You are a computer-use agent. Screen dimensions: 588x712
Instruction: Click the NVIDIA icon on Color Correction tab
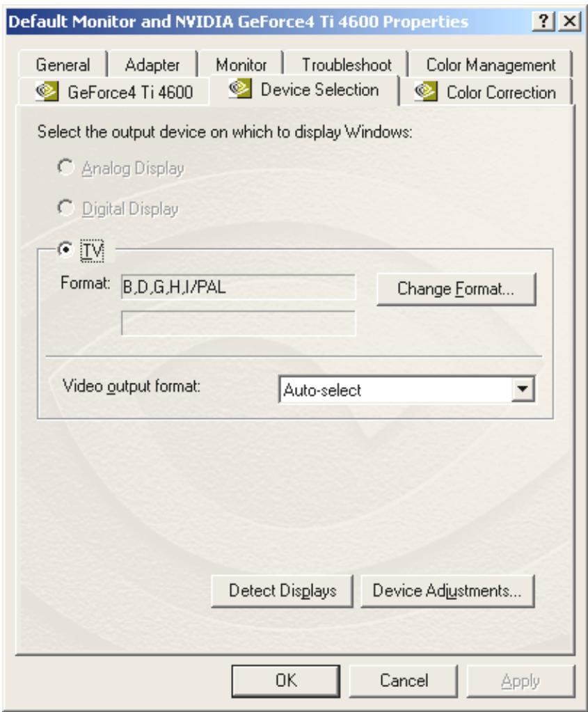click(x=426, y=91)
